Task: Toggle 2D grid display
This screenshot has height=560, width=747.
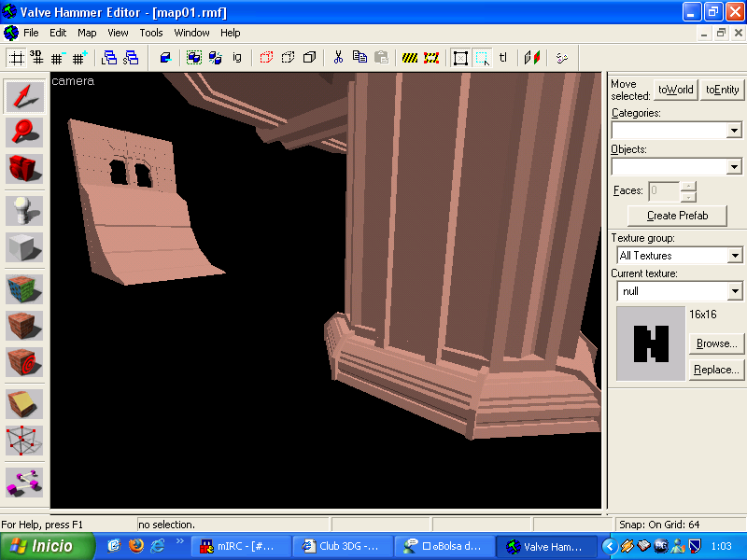Action: pos(17,58)
